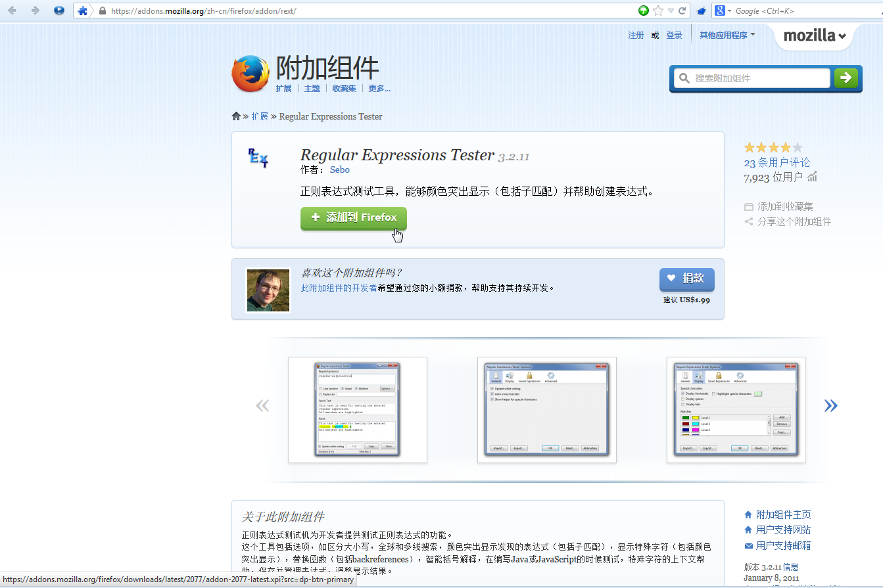Click 分享这个附加组件 (share this add-on)
883x588 pixels.
coord(788,221)
